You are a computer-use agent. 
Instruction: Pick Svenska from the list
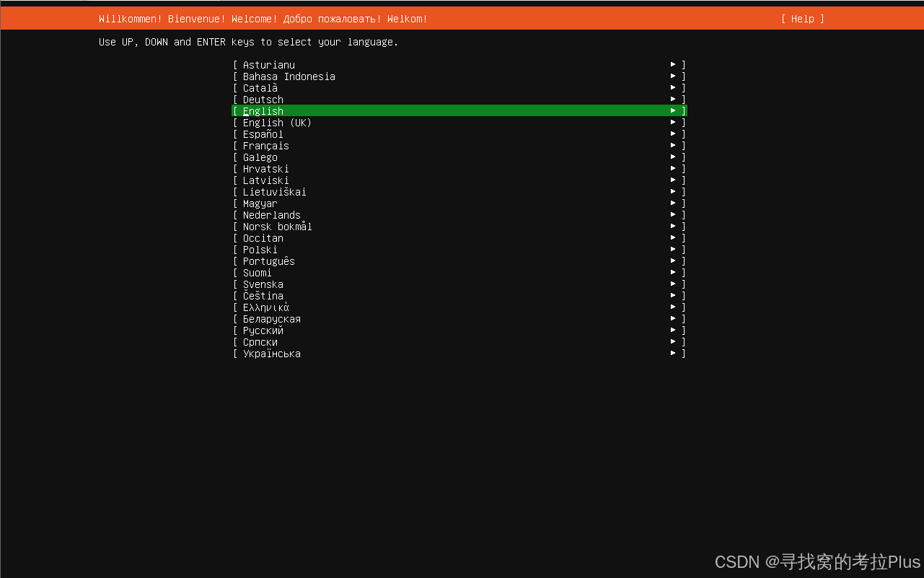[459, 284]
